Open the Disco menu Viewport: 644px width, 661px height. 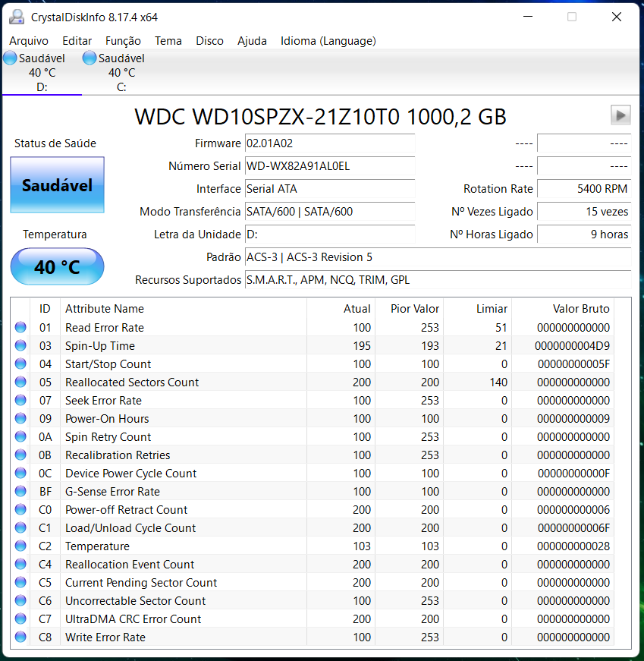coord(209,41)
